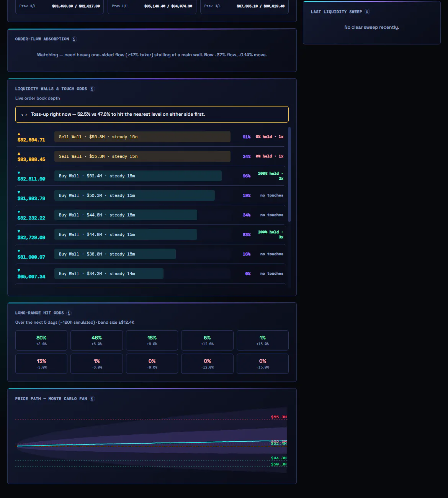Click the $55.3M label on Monte Carlo chart
This screenshot has height=498, width=448.
279,417
